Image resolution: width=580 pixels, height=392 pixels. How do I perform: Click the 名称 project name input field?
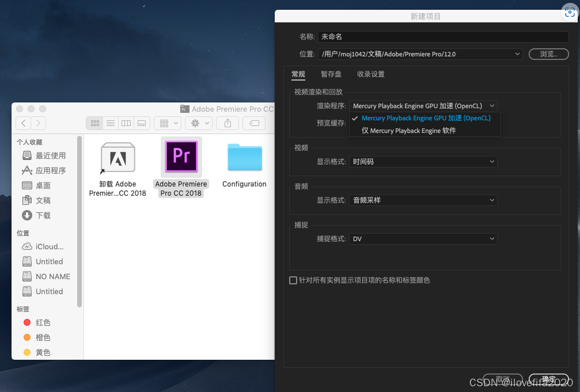(x=443, y=37)
